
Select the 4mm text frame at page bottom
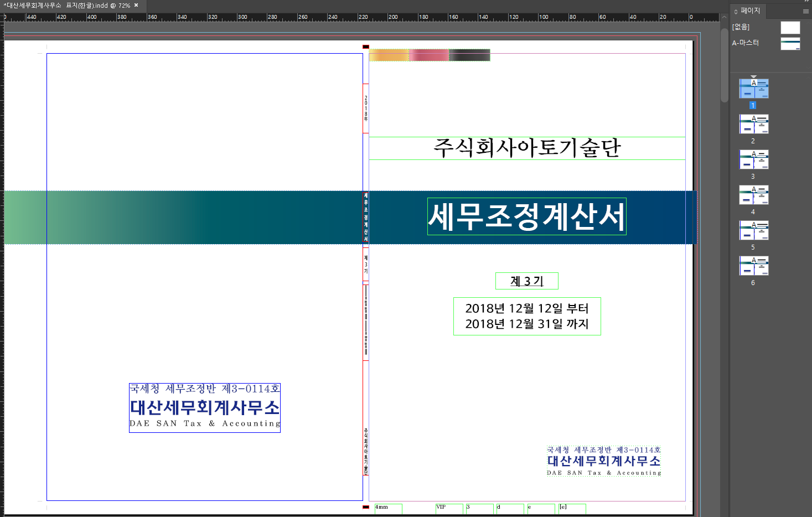387,508
